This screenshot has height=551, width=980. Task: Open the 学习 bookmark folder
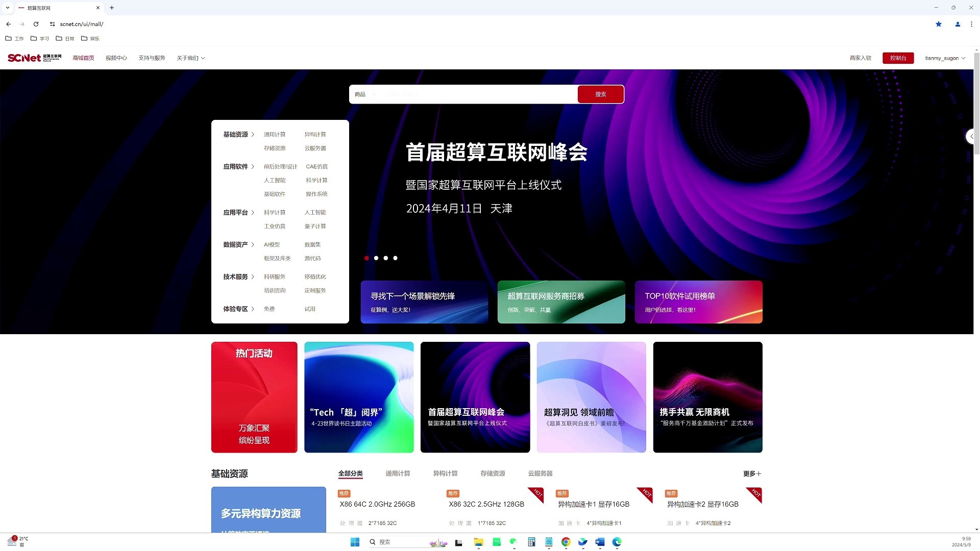40,38
